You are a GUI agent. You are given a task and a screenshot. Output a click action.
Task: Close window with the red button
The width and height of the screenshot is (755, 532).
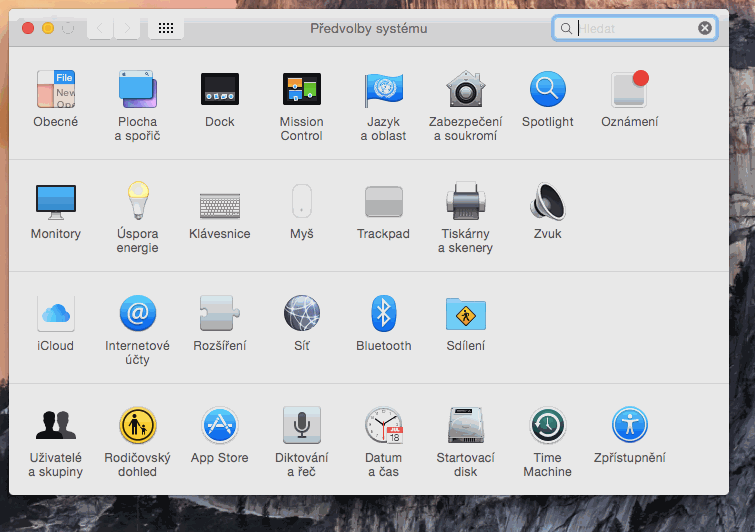click(28, 28)
